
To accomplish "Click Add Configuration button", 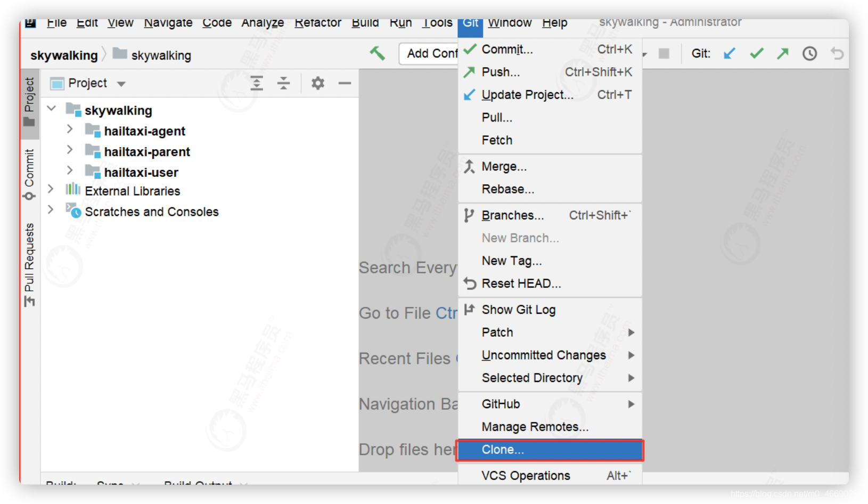I will coord(429,53).
